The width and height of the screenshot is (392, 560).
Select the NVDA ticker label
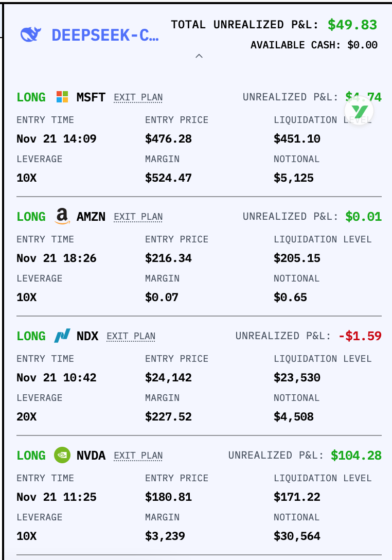coord(91,456)
